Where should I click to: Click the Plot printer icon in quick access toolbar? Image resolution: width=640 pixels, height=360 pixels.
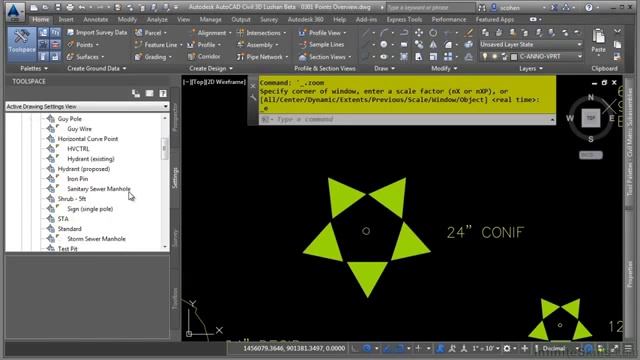click(x=70, y=7)
